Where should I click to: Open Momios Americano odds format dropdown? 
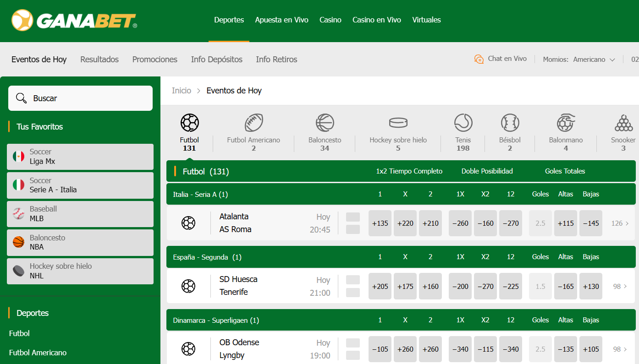(594, 60)
